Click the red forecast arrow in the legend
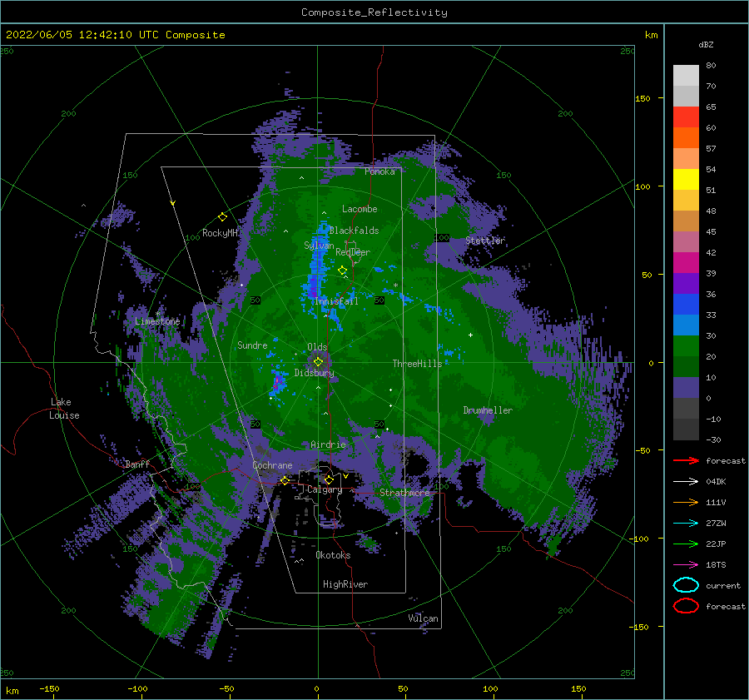Viewport: 749px width, 700px height. 686,460
